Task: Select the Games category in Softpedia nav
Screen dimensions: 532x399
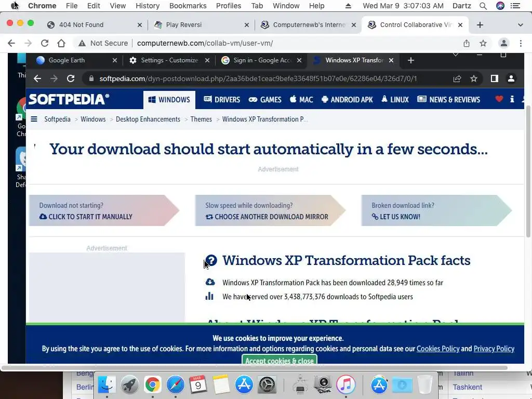Action: pos(265,99)
